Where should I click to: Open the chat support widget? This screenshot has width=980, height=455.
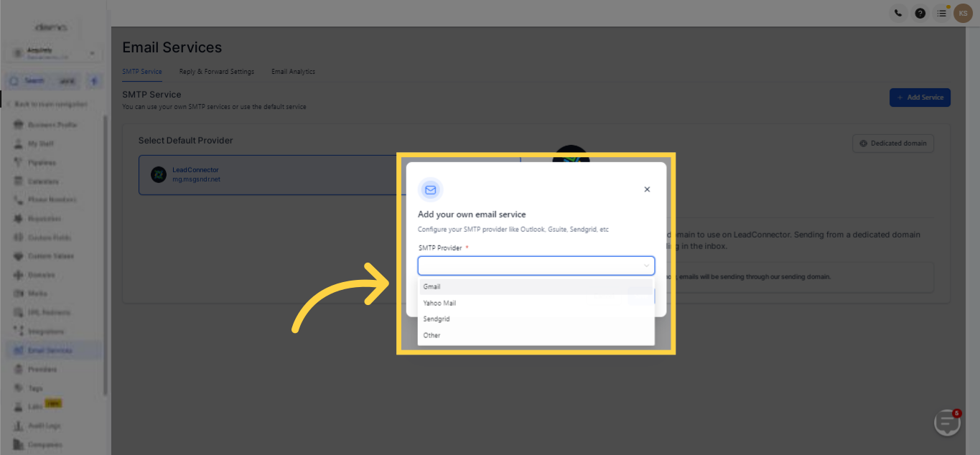point(947,423)
